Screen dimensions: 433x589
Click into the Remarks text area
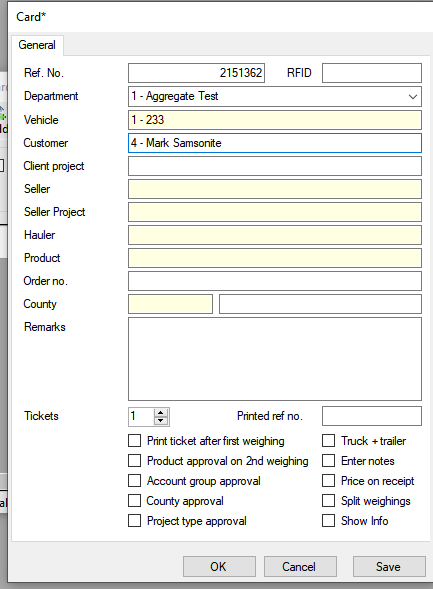pyautogui.click(x=275, y=359)
